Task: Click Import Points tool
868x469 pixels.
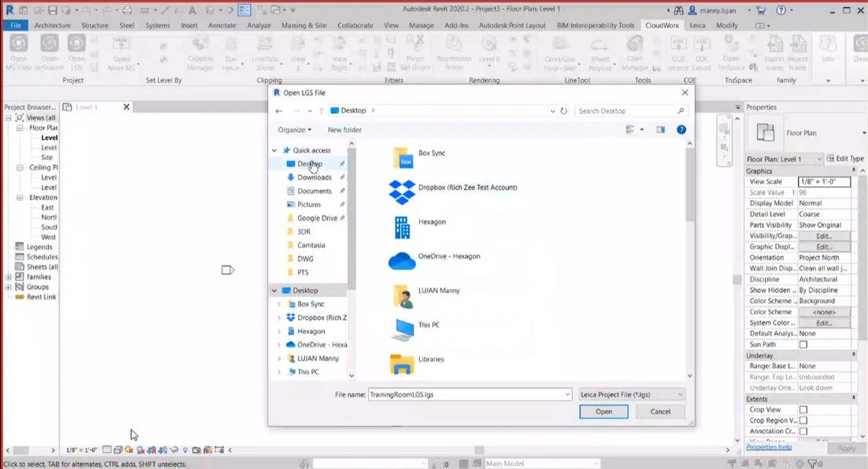Action: (797, 53)
